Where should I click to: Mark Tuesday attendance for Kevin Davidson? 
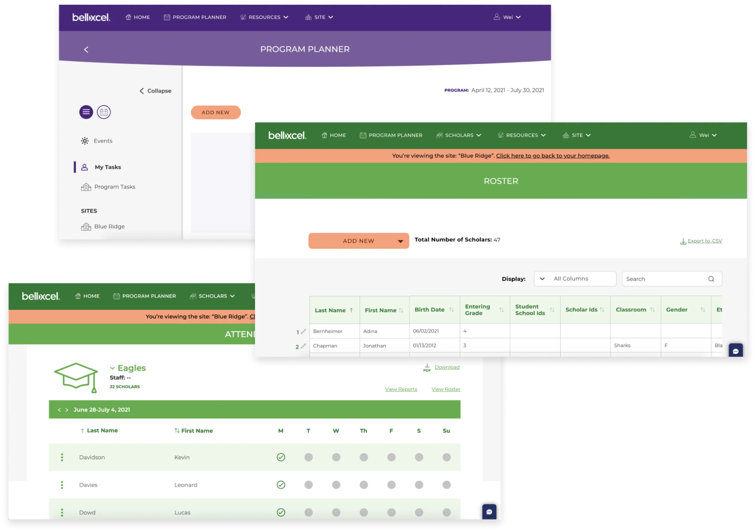click(308, 457)
